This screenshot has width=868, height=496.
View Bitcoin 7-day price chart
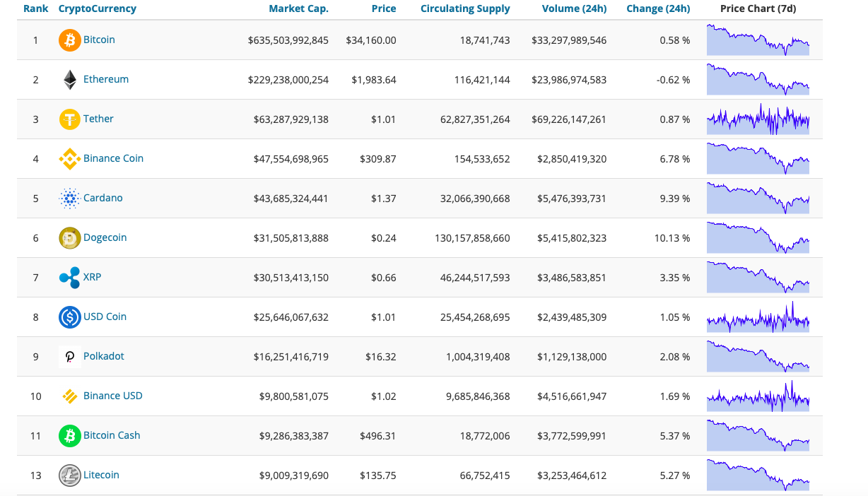pyautogui.click(x=758, y=40)
